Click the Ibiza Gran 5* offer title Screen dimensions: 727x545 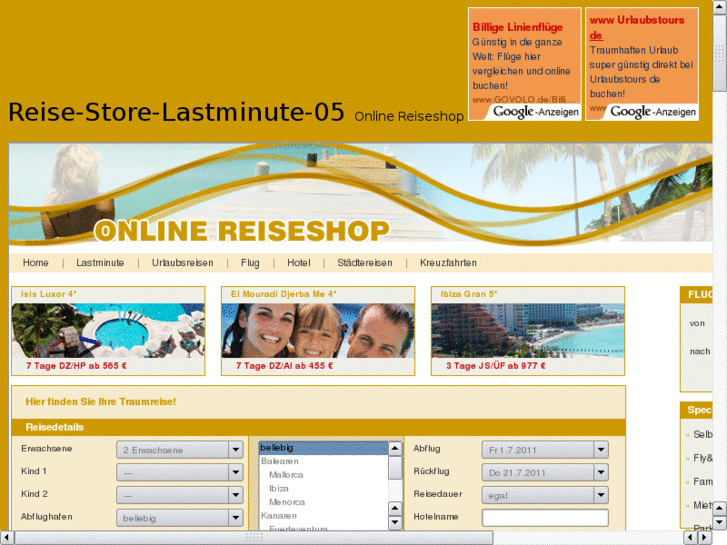[x=469, y=294]
